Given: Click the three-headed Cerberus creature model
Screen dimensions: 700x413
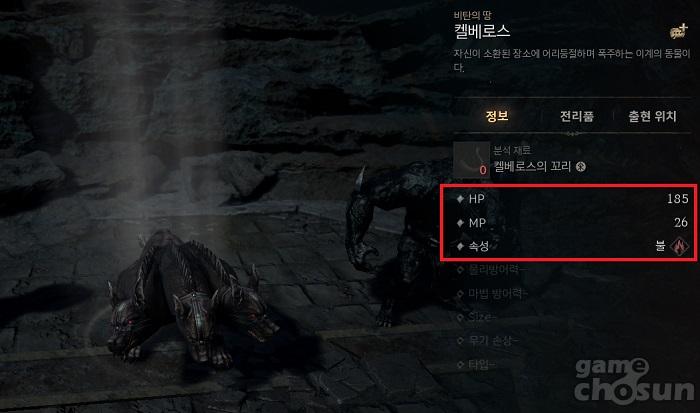Looking at the screenshot, I should 192,297.
